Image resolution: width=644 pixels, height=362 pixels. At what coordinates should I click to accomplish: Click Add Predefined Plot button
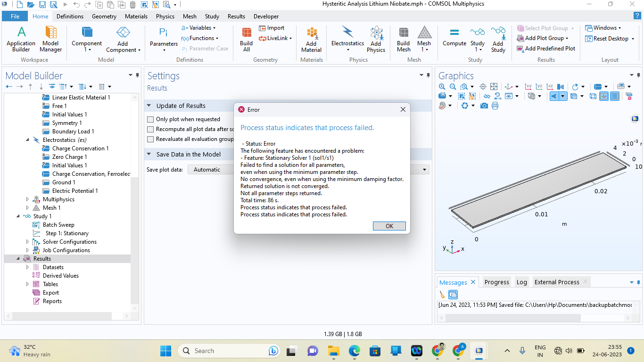click(x=546, y=49)
